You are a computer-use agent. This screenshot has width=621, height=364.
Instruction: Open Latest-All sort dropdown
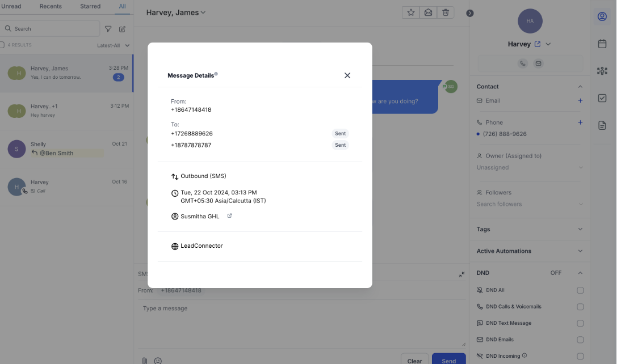(113, 45)
